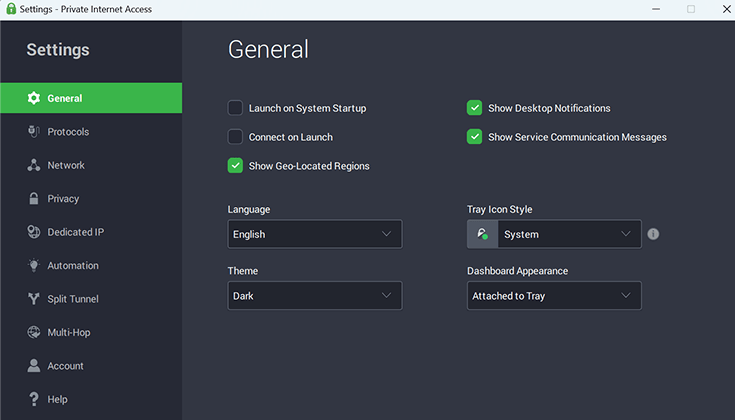
Task: Open the Help settings tab
Action: 91,399
